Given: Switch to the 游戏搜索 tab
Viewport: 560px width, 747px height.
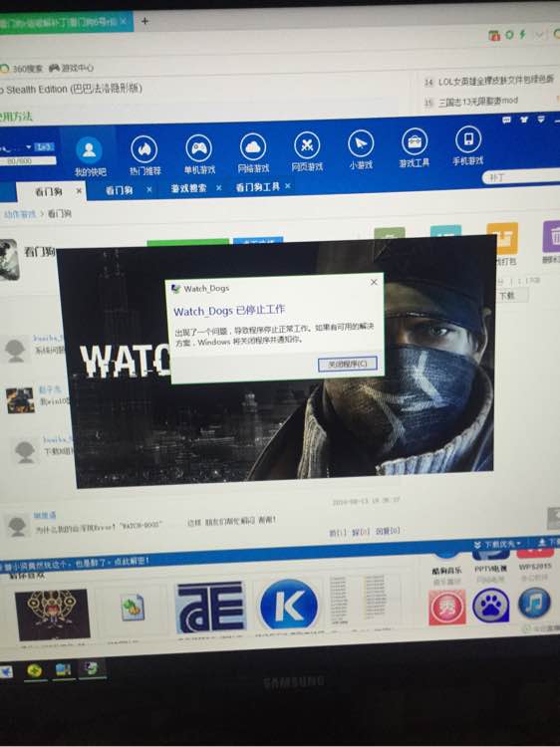Looking at the screenshot, I should (188, 188).
